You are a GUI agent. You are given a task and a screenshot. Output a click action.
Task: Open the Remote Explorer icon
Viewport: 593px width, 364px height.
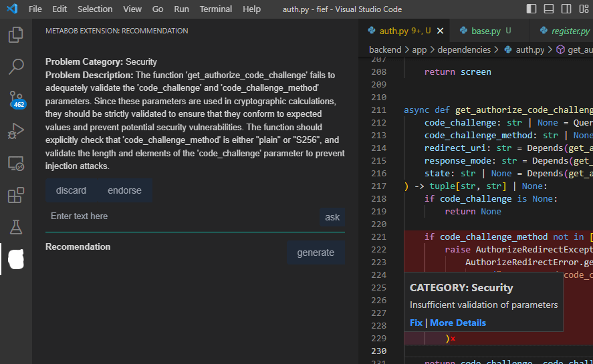(16, 163)
